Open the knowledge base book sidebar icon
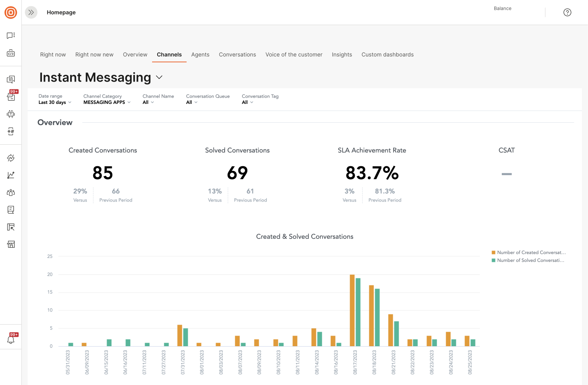 coord(11,210)
